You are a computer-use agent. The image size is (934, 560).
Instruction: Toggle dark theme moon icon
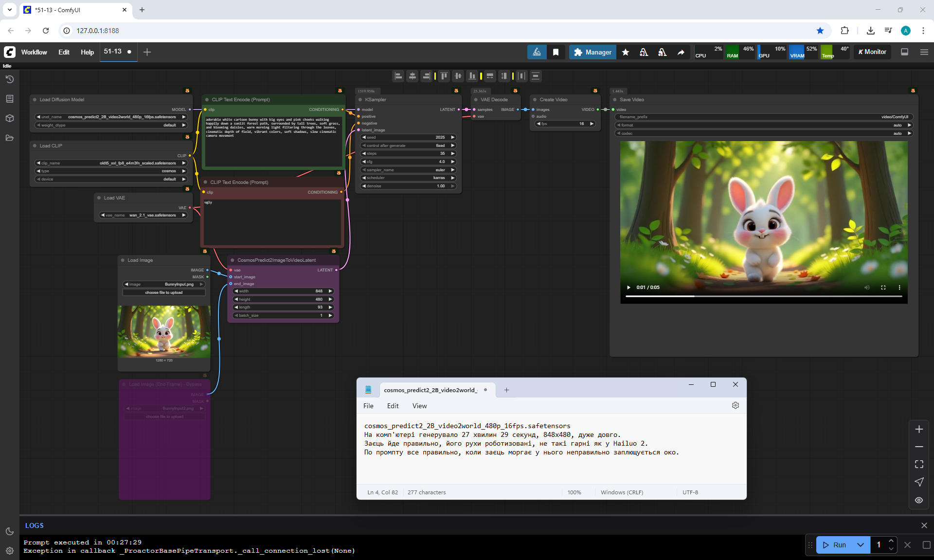point(10,531)
